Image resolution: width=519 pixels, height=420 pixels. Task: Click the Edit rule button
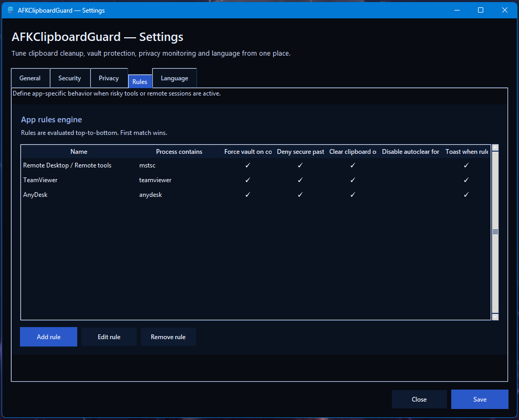pos(109,337)
